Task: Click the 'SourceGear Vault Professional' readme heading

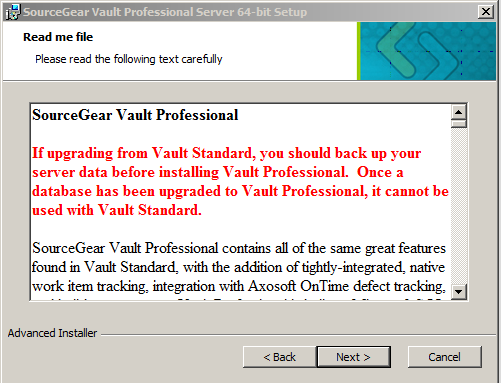Action: click(x=135, y=115)
